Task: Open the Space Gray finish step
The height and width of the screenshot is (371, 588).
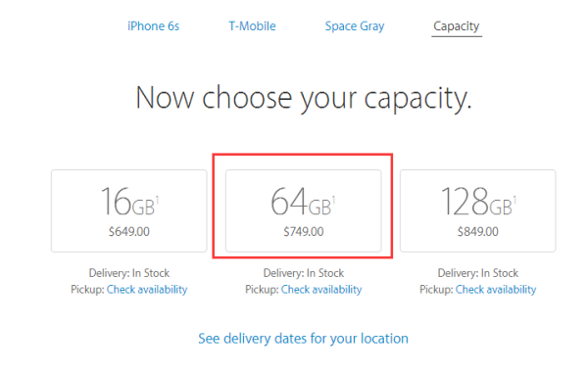Action: [355, 26]
